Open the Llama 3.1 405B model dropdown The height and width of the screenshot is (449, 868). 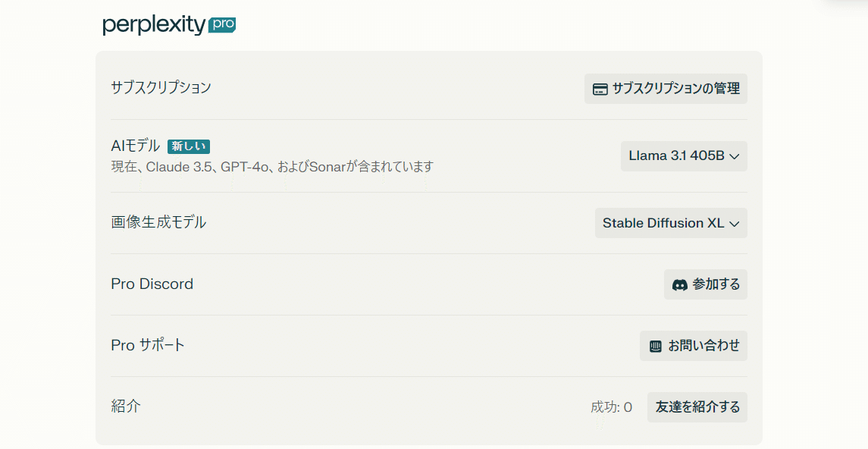683,156
